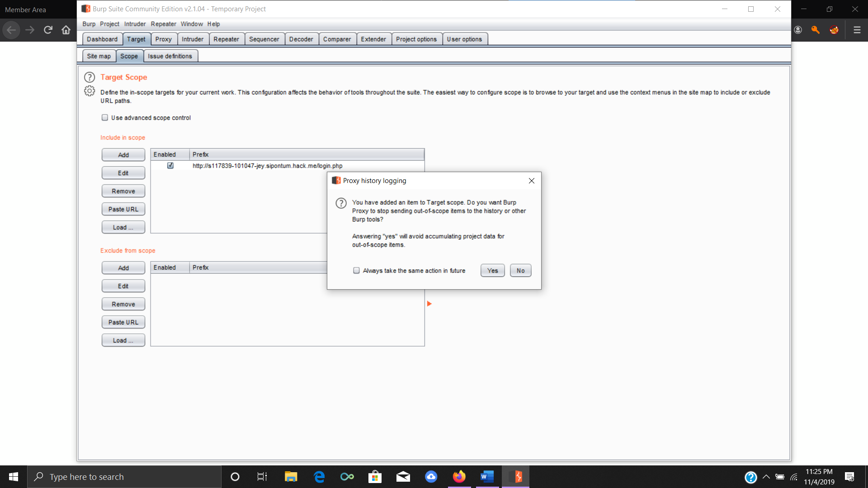Viewport: 868px width, 488px height.
Task: Open the Issue definitions sub-tab
Action: click(x=170, y=56)
